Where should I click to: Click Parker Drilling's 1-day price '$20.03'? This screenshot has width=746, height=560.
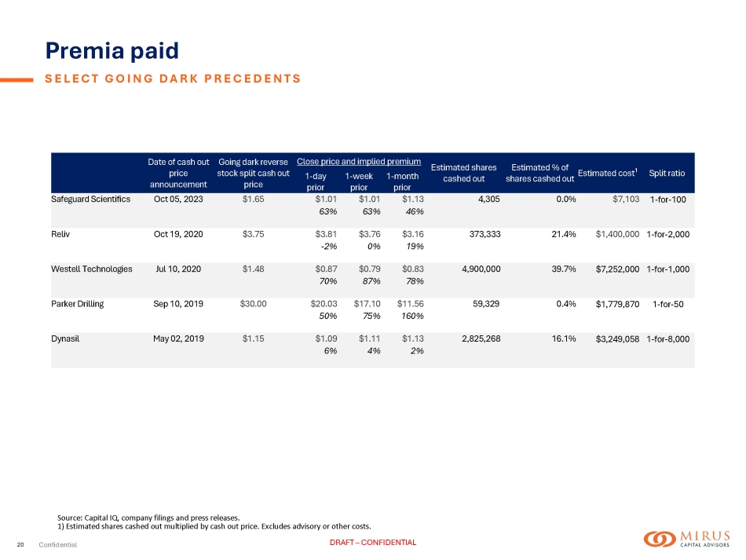[324, 303]
